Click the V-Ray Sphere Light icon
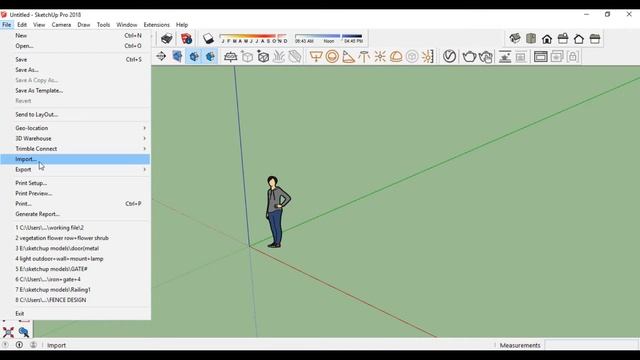This screenshot has height=360, width=640. [x=332, y=56]
